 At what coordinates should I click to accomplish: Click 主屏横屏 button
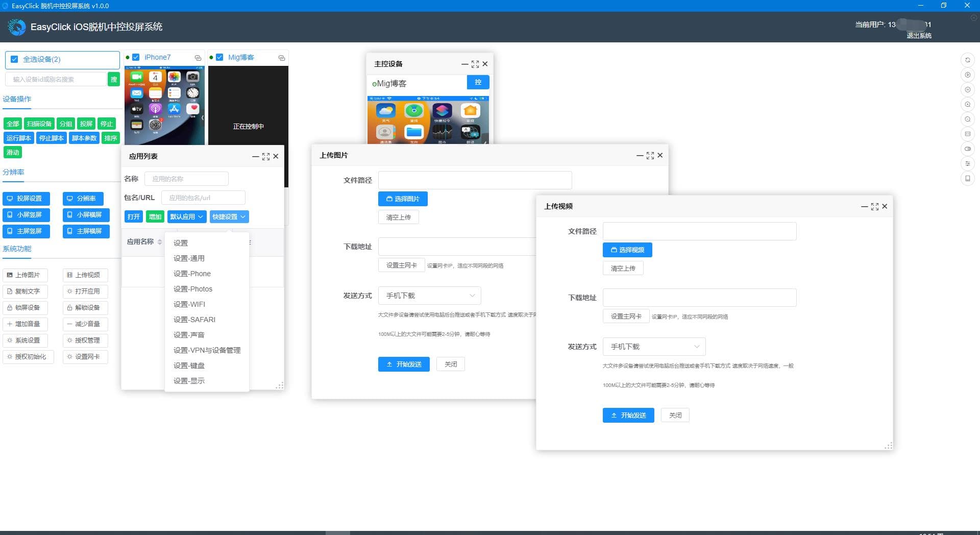(86, 231)
